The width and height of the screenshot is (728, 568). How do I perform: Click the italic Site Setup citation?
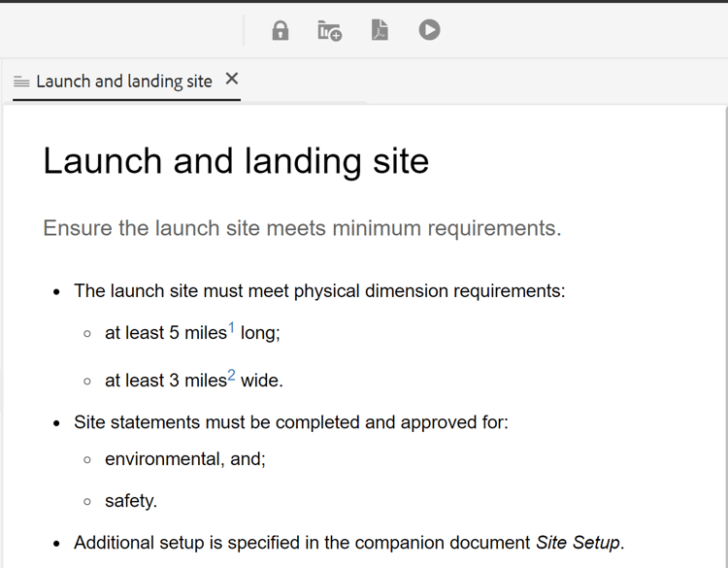click(578, 543)
